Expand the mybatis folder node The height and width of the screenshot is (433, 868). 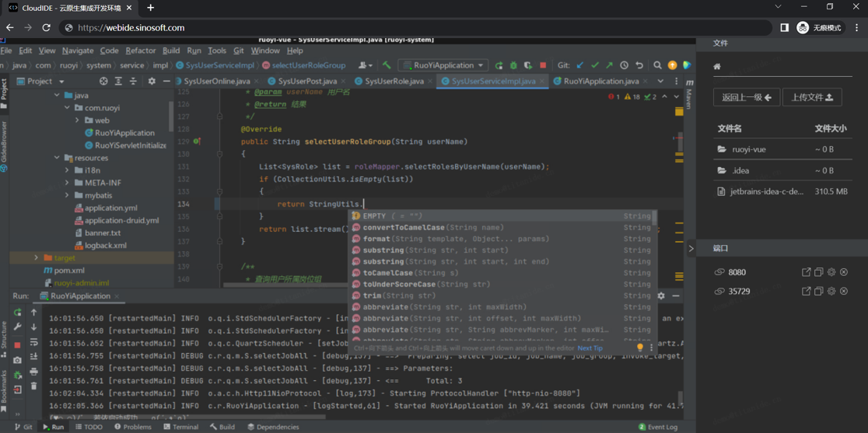point(67,195)
